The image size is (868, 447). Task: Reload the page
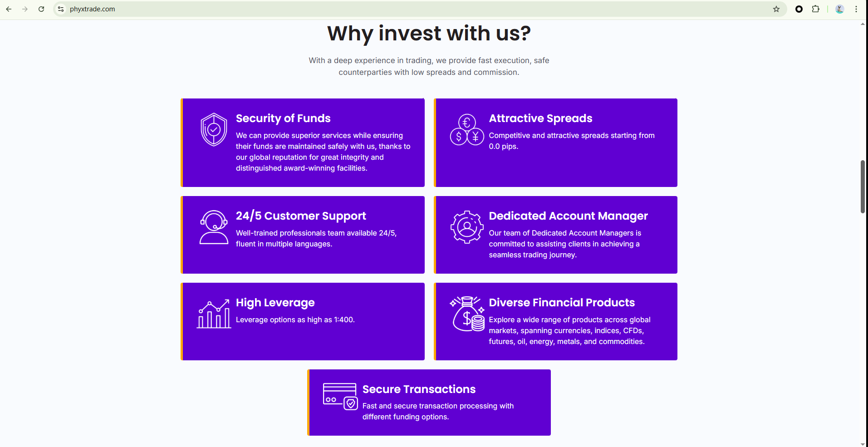tap(41, 9)
